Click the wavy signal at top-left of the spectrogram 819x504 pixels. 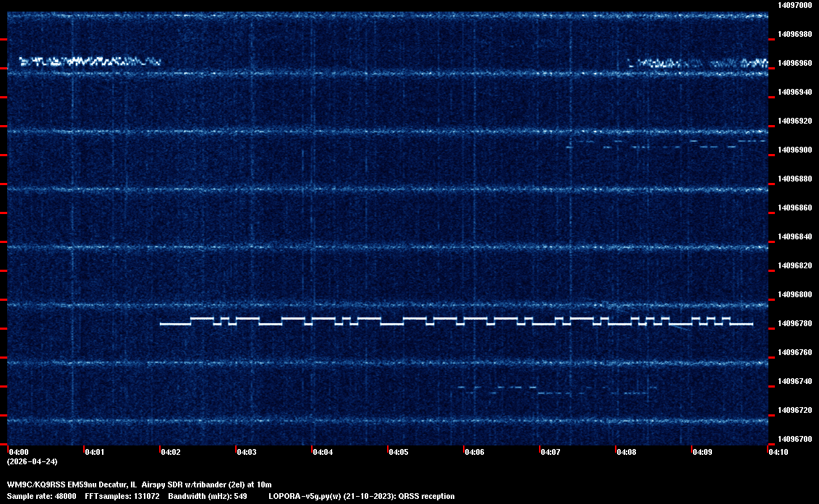[x=88, y=61]
